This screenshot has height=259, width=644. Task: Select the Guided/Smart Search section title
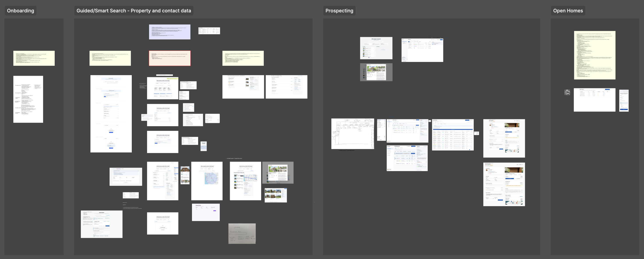pos(134,11)
